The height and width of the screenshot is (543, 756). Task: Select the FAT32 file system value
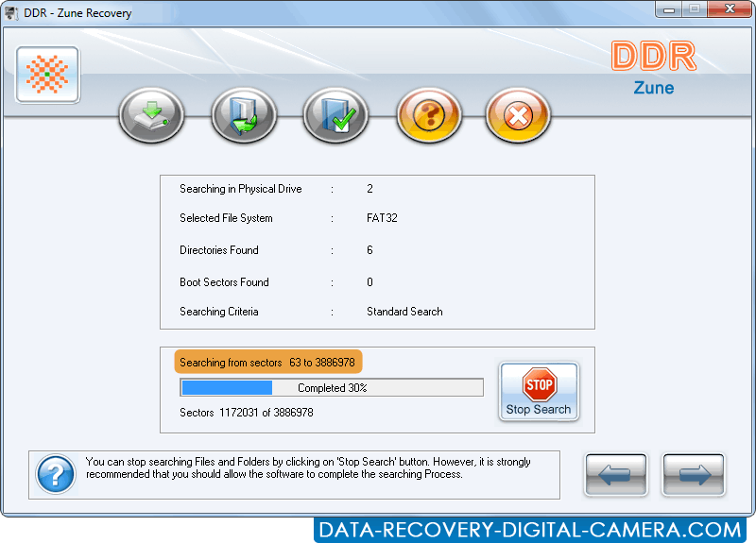(382, 218)
